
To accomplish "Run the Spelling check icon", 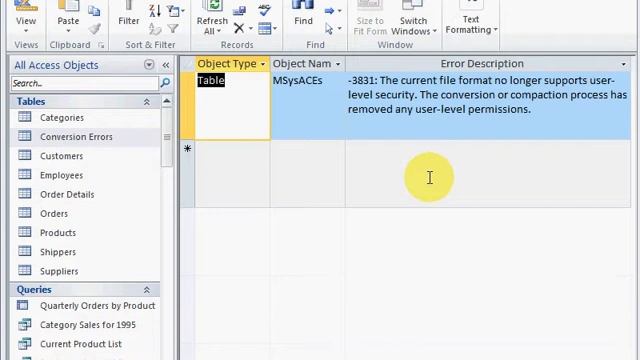I will click(x=265, y=11).
